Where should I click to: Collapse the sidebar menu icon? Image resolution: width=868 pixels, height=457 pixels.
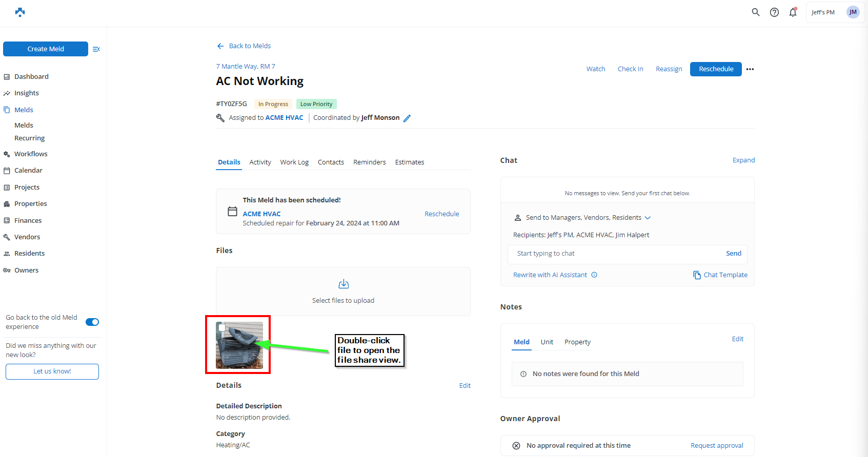coord(96,49)
